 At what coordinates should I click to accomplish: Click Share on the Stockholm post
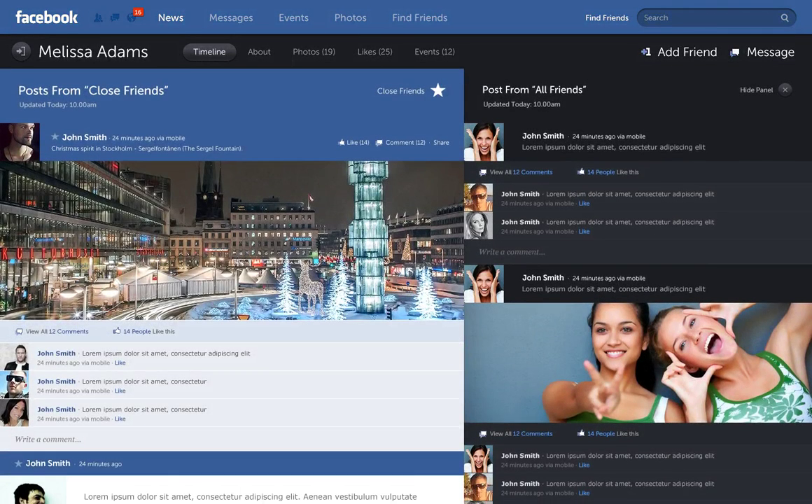[x=441, y=143]
